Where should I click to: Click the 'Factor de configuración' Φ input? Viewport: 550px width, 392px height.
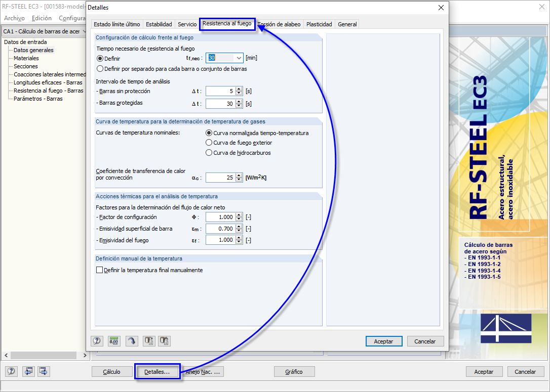(221, 217)
